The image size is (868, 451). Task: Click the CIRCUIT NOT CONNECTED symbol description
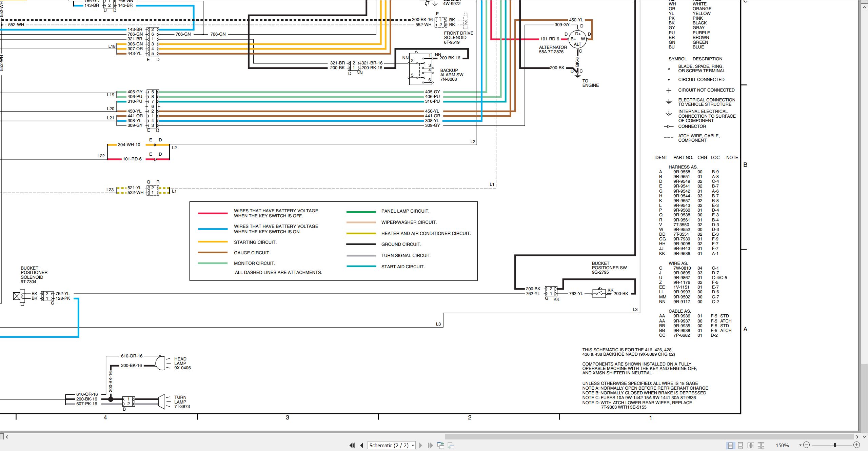pos(706,90)
